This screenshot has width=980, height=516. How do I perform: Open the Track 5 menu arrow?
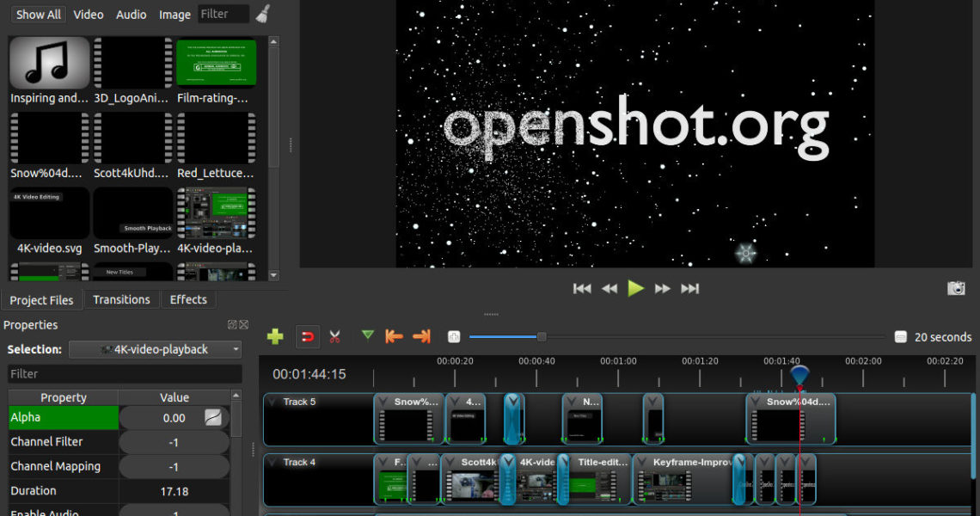(x=273, y=402)
